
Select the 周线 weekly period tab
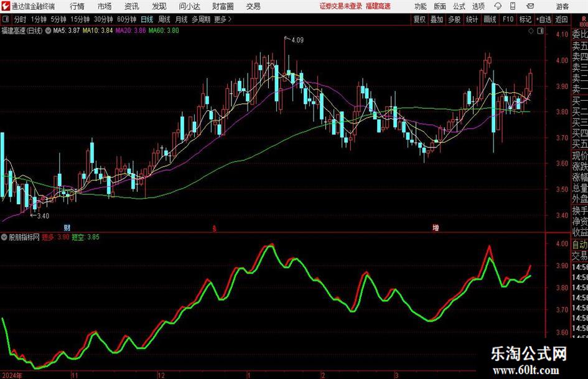click(164, 19)
